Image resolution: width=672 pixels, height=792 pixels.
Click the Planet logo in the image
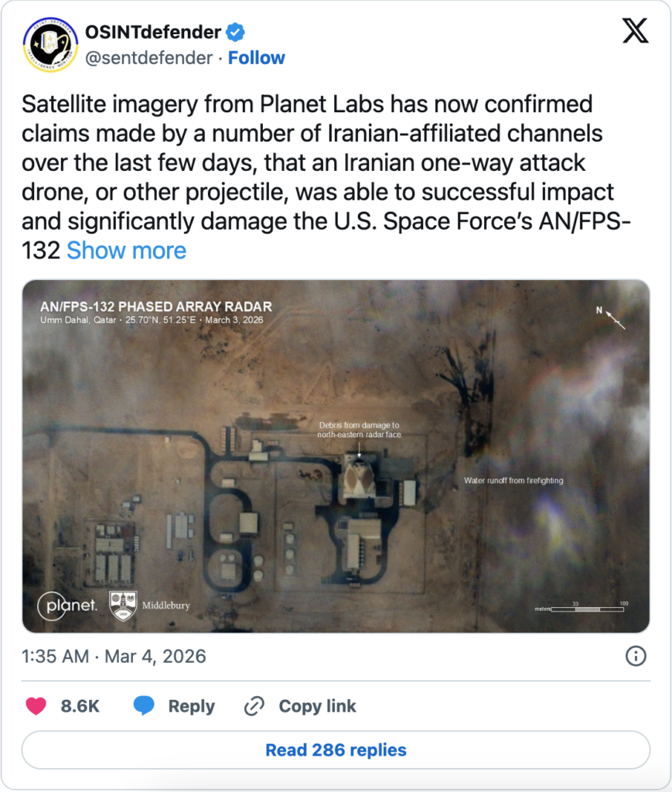pyautogui.click(x=68, y=605)
